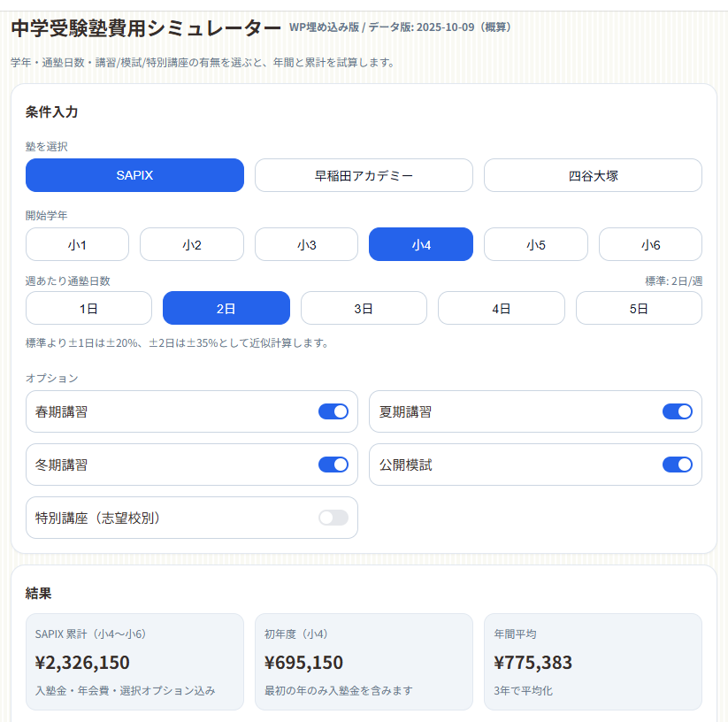
Task: Select the SAPIX cram school button
Action: (x=134, y=175)
